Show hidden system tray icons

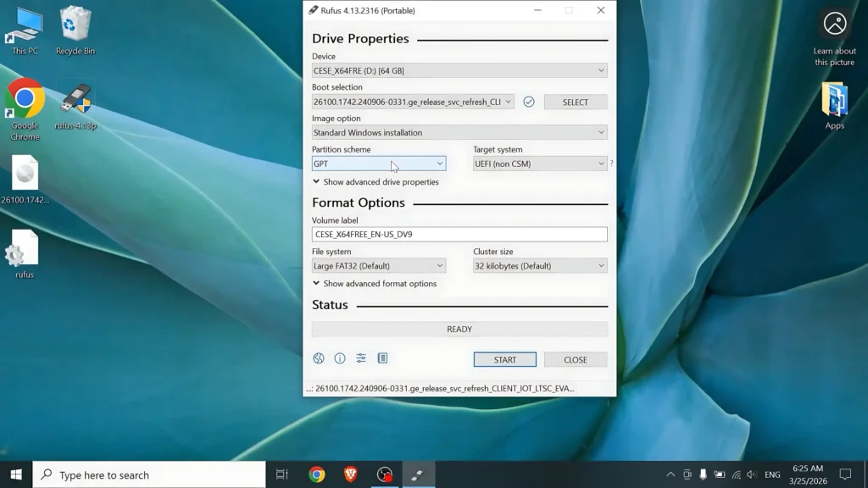(x=670, y=474)
